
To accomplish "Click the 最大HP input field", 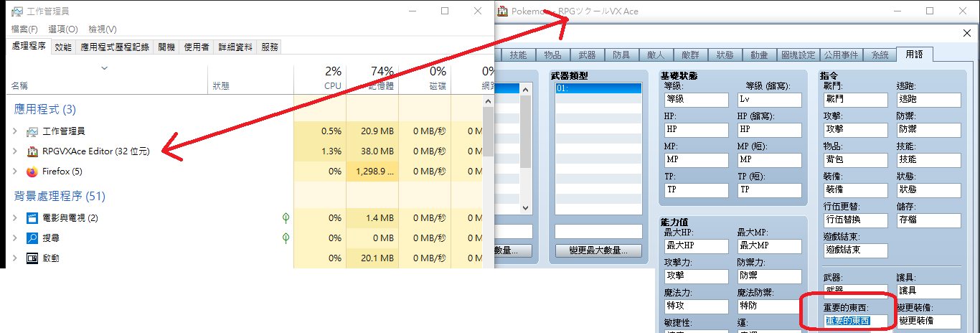I will 696,245.
